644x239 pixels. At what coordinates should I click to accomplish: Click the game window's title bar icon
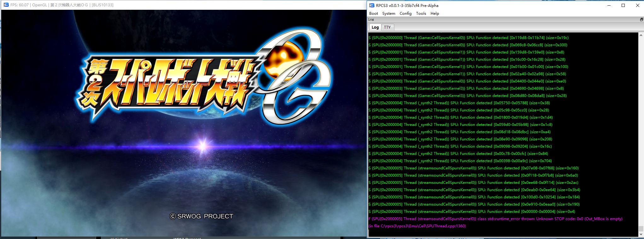point(6,5)
